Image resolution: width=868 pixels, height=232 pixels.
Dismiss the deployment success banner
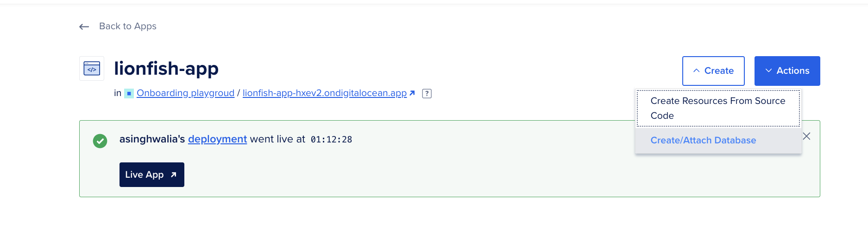806,136
